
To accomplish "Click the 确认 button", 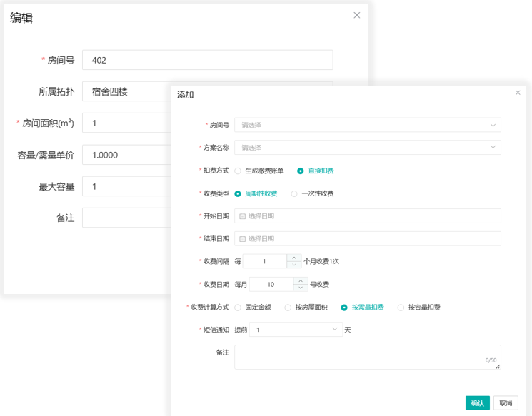I will pos(477,403).
